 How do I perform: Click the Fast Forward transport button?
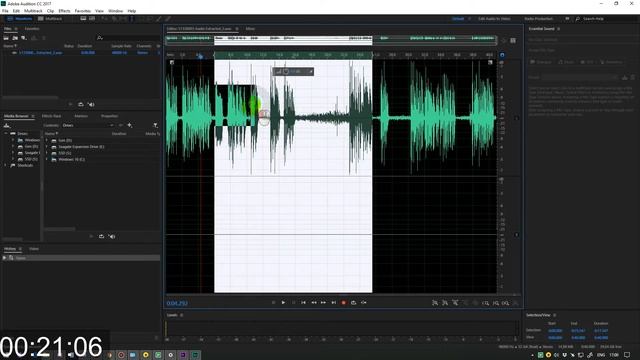[x=323, y=303]
